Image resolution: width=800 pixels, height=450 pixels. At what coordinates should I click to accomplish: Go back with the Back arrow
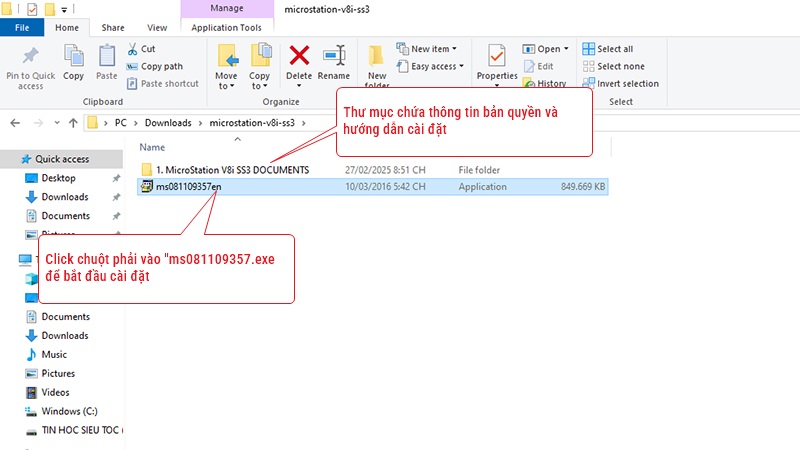(15, 123)
